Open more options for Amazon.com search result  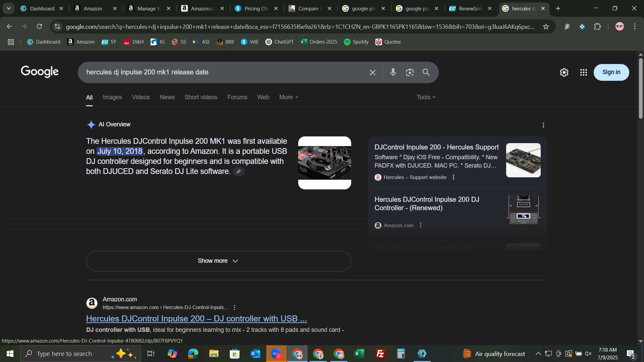tap(234, 307)
